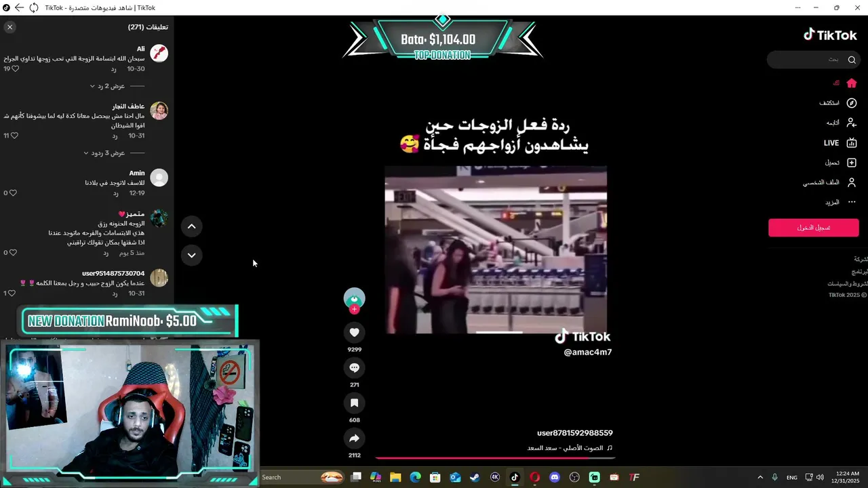Open Amin's profile avatar
Image resolution: width=868 pixels, height=488 pixels.
coord(159,178)
